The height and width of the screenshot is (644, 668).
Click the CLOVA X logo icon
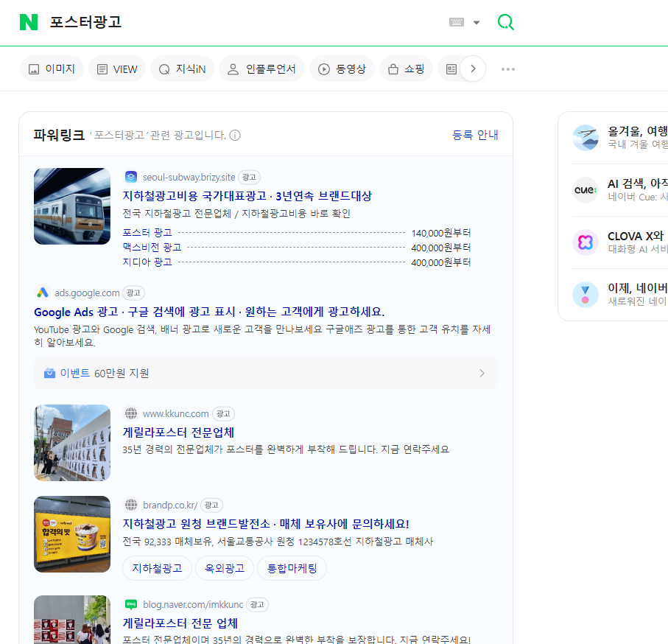pyautogui.click(x=586, y=242)
